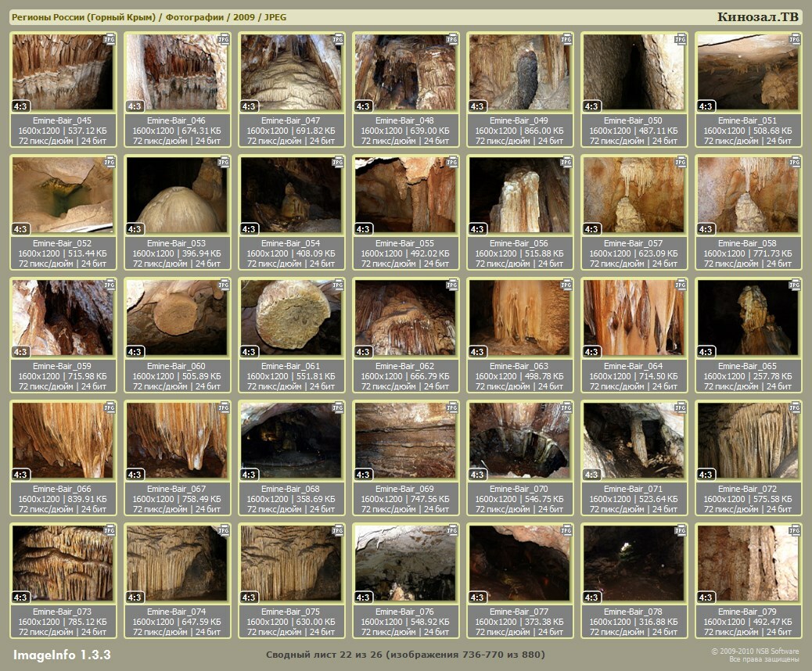Screen dimensions: 812x671
Task: Click the Кинозал.ТВ logo text
Action: 757,17
